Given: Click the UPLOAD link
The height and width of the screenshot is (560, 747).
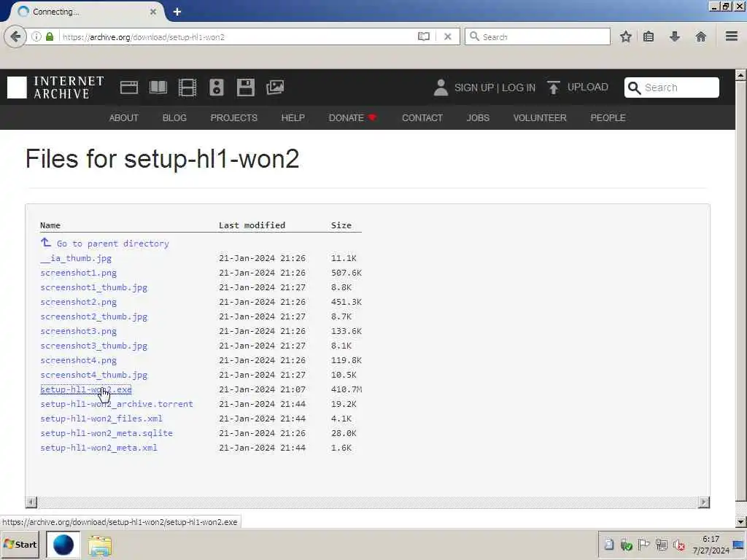Looking at the screenshot, I should click(587, 87).
